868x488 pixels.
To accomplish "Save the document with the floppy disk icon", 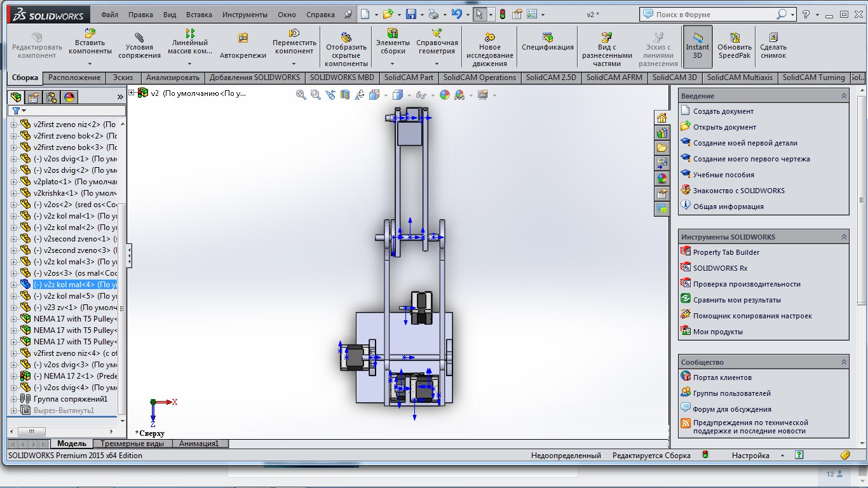I will pos(410,14).
